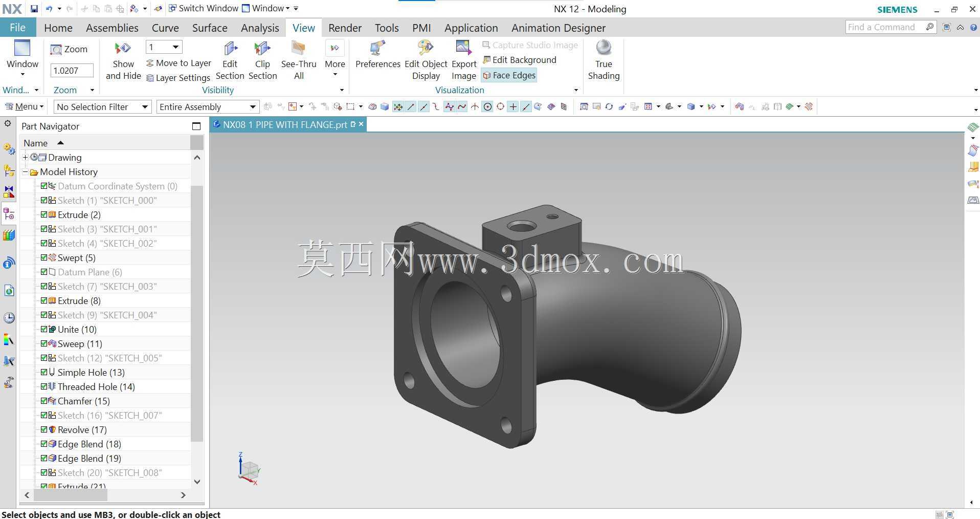Uncheck Threaded Hole (14) checkbox
The height and width of the screenshot is (519, 980).
pyautogui.click(x=44, y=386)
